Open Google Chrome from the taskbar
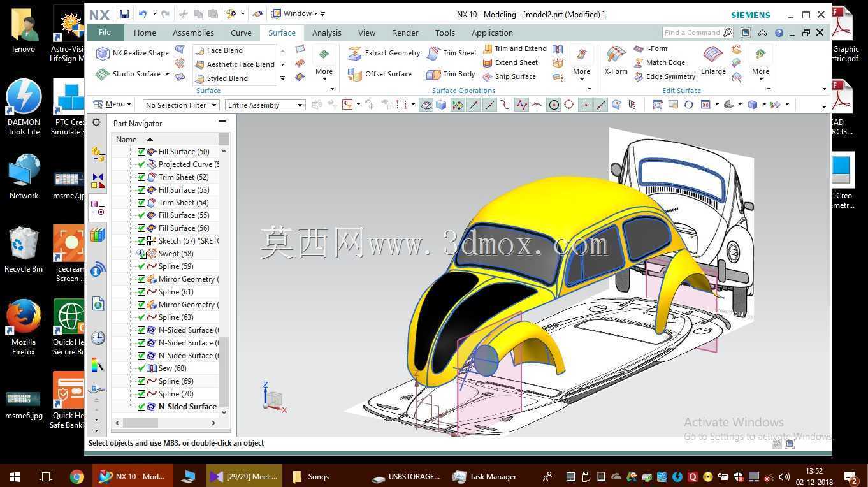The image size is (868, 487). click(76, 476)
